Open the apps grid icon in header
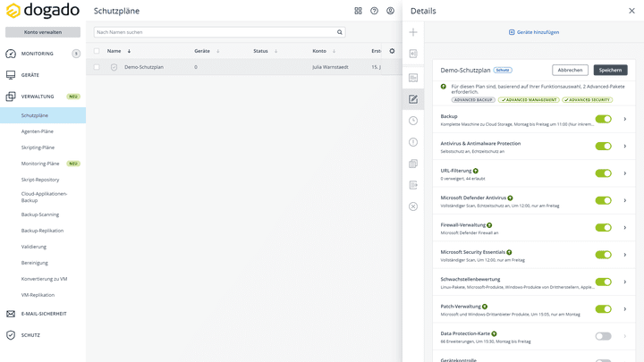Image resolution: width=644 pixels, height=362 pixels. point(358,11)
